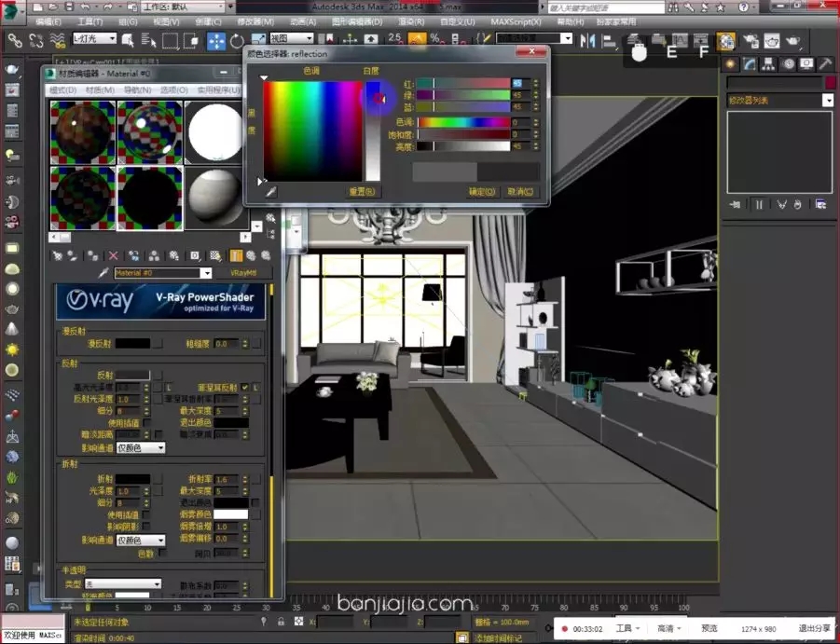Click the red X Reset Material icon
The image size is (840, 644).
pyautogui.click(x=113, y=256)
